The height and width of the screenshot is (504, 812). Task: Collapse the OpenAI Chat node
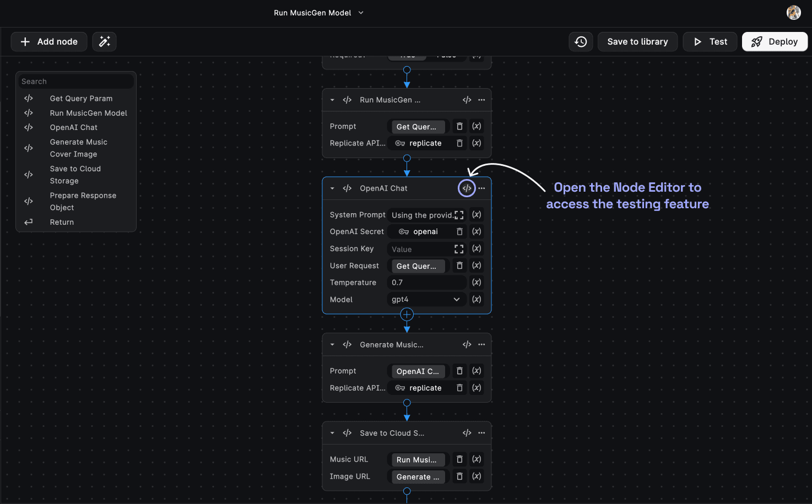pyautogui.click(x=332, y=188)
